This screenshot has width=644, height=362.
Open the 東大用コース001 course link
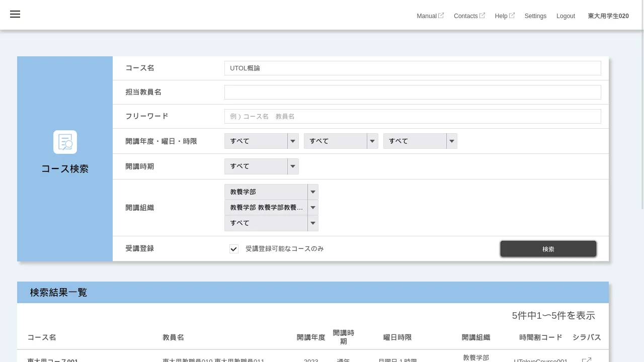click(53, 360)
